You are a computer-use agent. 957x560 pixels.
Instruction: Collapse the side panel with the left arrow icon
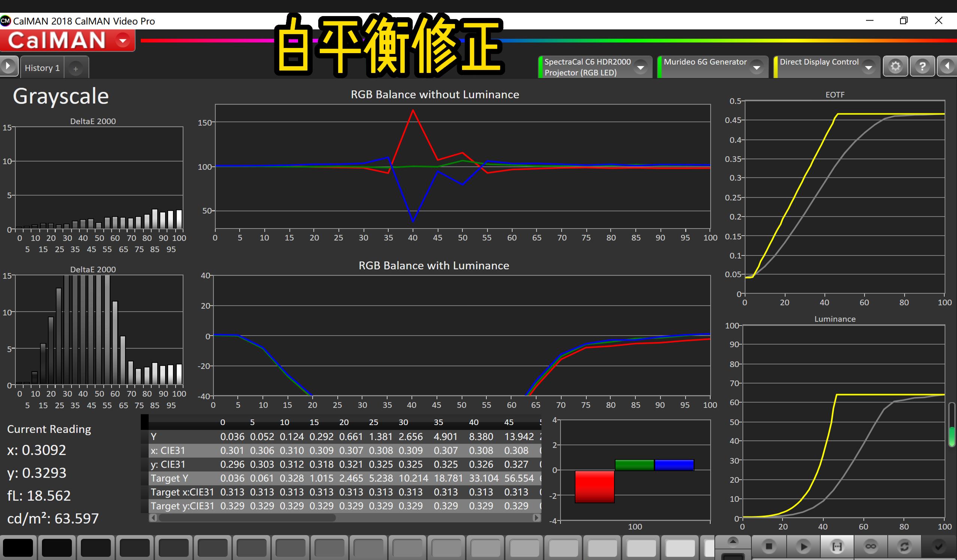[x=947, y=66]
